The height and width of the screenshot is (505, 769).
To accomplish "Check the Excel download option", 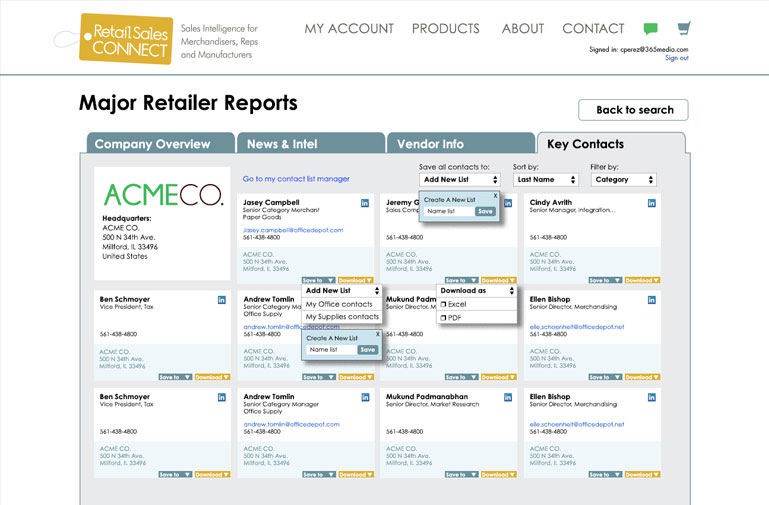I will [x=444, y=304].
